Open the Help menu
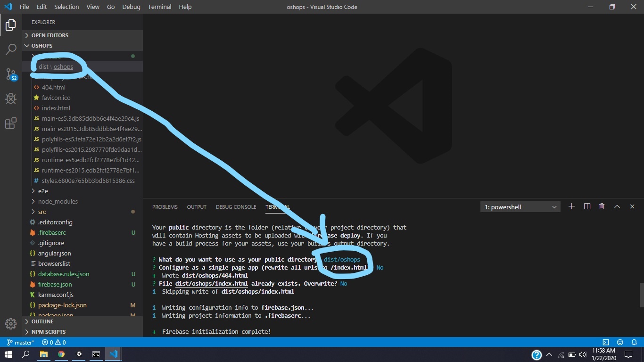Screen dimensions: 644x362 (185, 7)
